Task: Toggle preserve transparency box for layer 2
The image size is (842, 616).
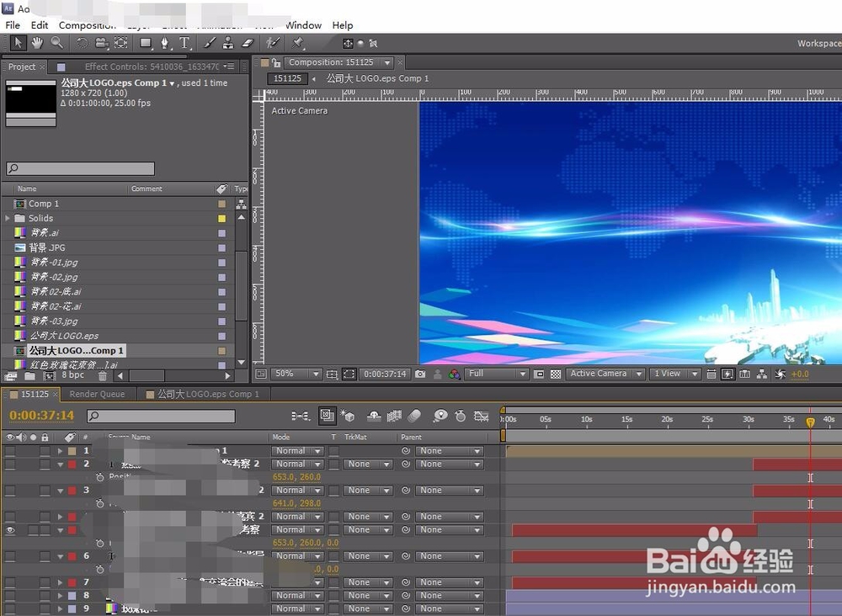Action: 333,465
